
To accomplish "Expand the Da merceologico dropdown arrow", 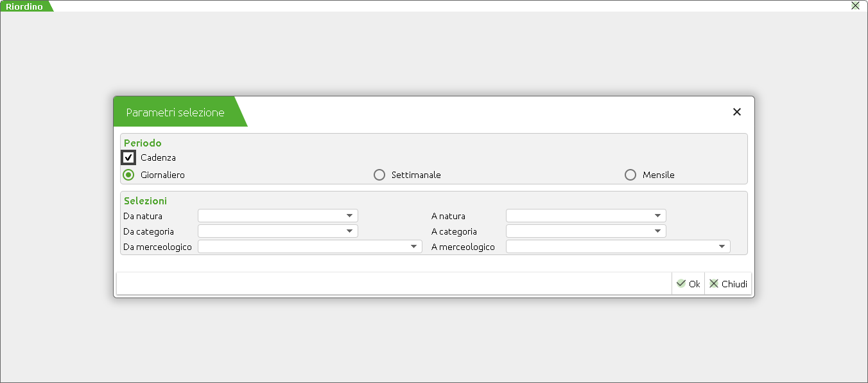I will click(413, 247).
